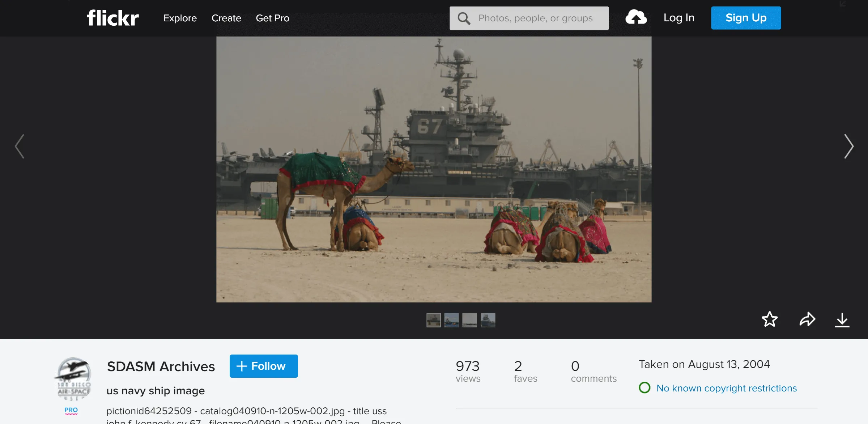
Task: Share the photo with the arrow icon
Action: pos(807,319)
